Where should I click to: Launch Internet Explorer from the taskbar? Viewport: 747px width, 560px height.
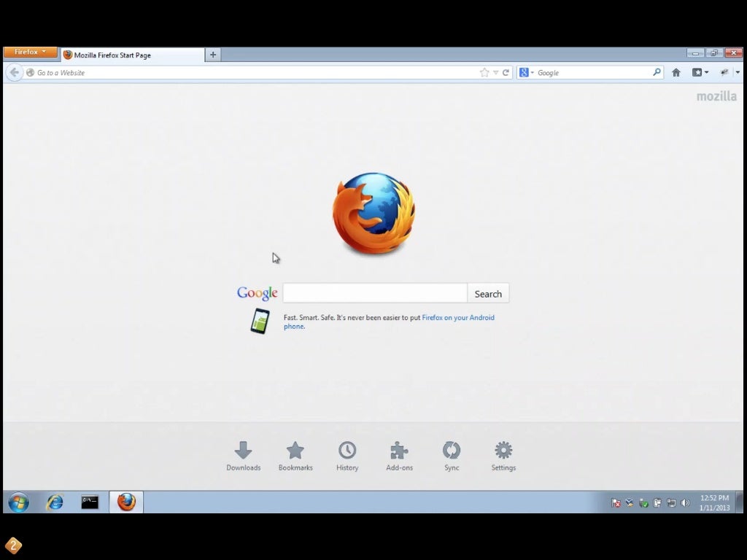pos(55,502)
